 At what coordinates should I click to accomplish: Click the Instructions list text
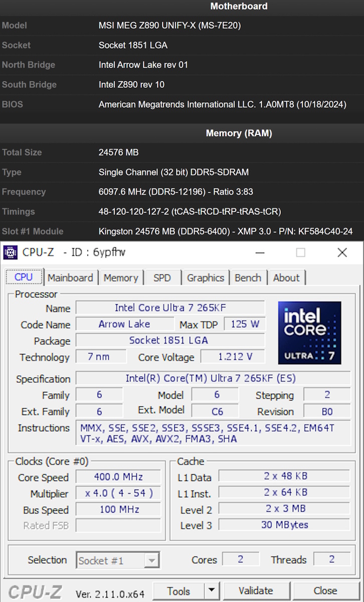click(x=213, y=433)
